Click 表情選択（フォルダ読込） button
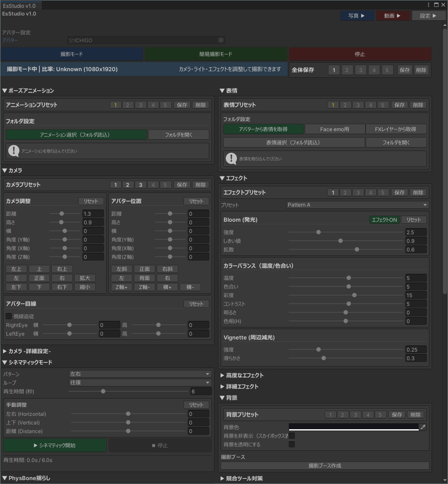The width and height of the screenshot is (448, 484). 294,142
